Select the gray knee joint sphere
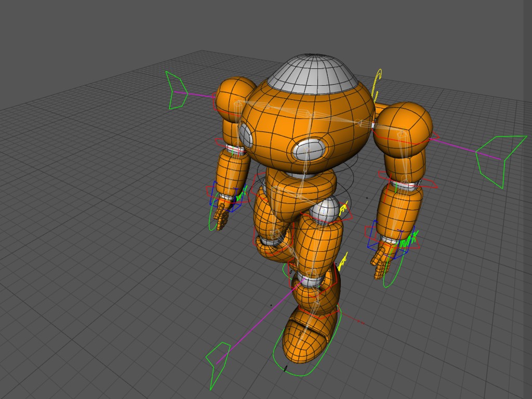This screenshot has width=532, height=399. (x=324, y=210)
